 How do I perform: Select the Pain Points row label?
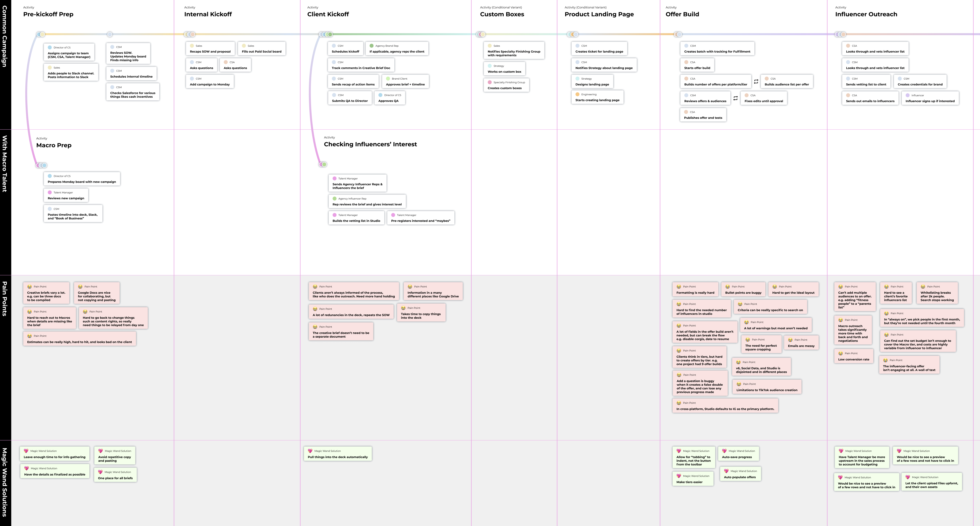tap(5, 299)
